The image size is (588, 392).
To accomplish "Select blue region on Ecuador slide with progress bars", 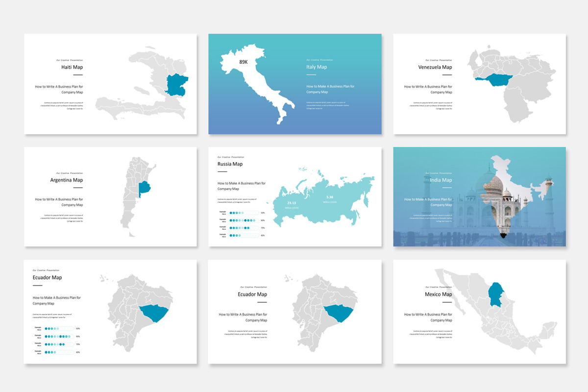I will [x=155, y=313].
